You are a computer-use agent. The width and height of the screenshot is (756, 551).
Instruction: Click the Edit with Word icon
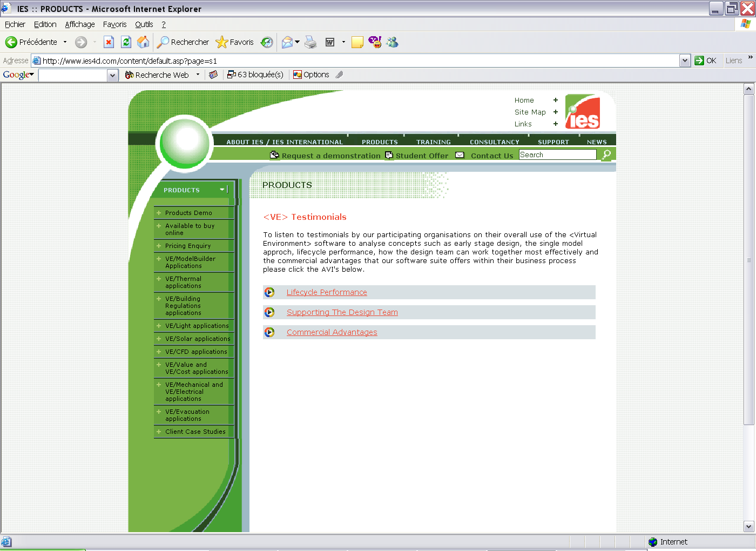click(x=330, y=42)
